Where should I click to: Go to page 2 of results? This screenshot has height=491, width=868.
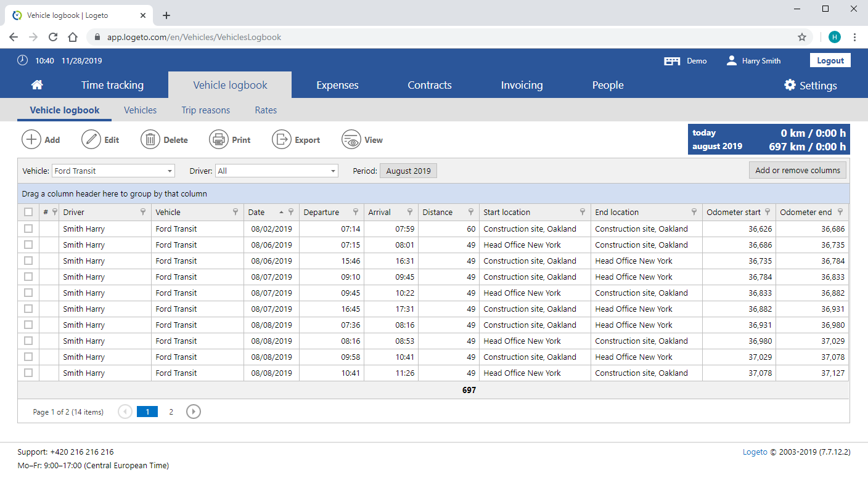(171, 412)
